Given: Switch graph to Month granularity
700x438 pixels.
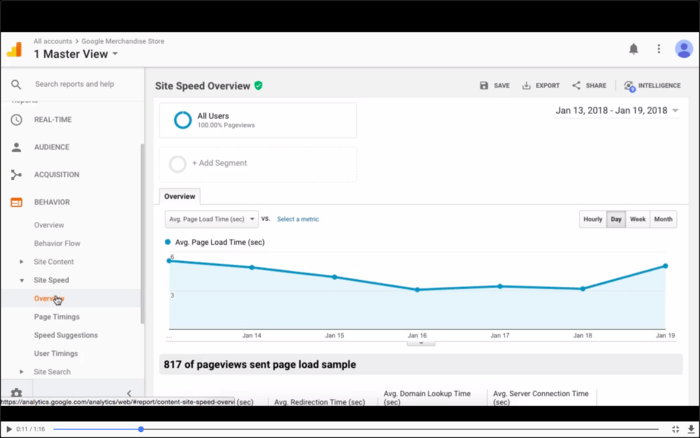Looking at the screenshot, I should [664, 219].
